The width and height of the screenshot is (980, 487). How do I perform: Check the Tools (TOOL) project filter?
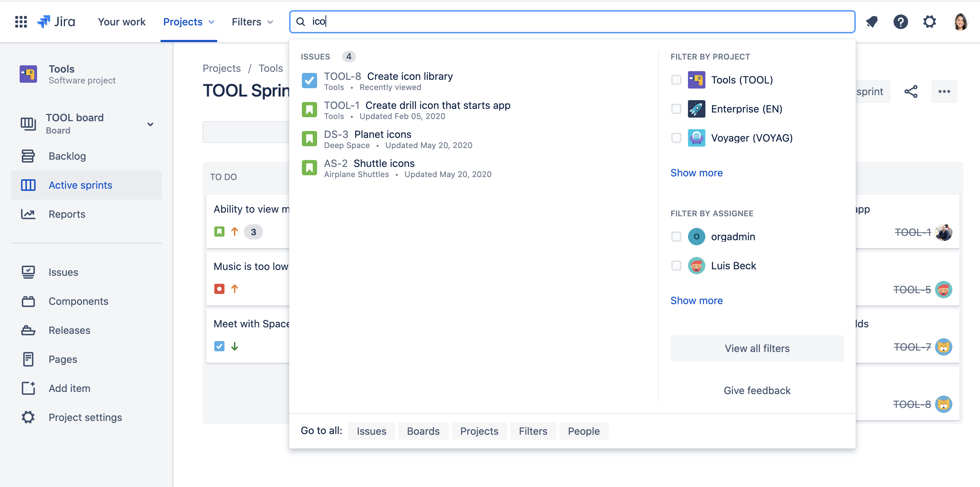(676, 80)
